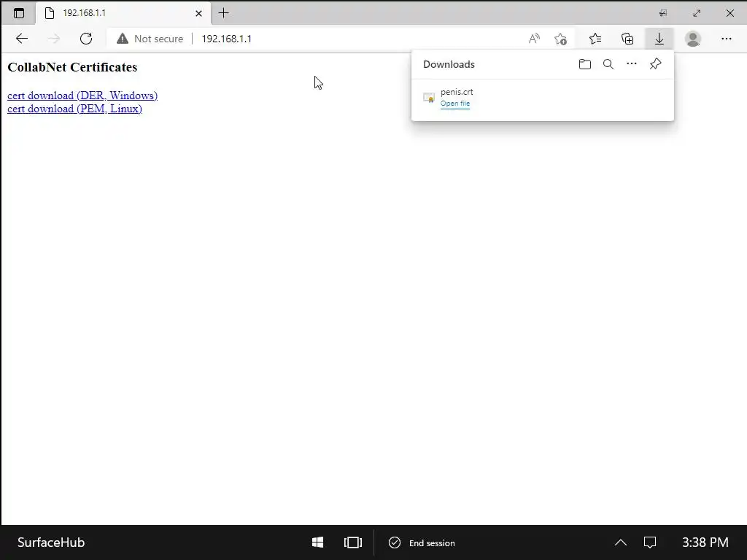This screenshot has width=747, height=560.
Task: Go back using the back arrow
Action: (22, 39)
